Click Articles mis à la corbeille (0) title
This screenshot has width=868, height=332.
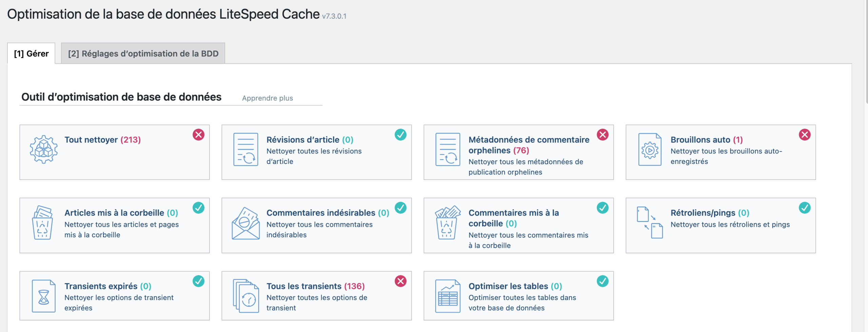(x=121, y=213)
